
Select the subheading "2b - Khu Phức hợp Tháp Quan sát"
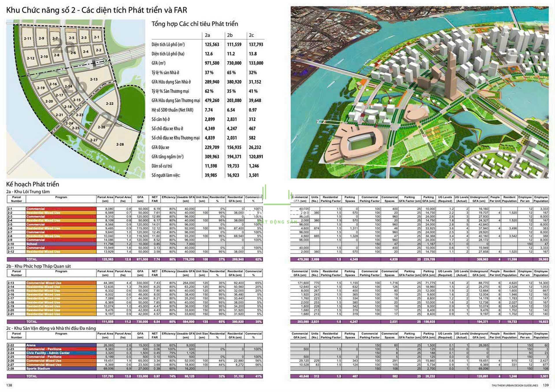click(38, 266)
